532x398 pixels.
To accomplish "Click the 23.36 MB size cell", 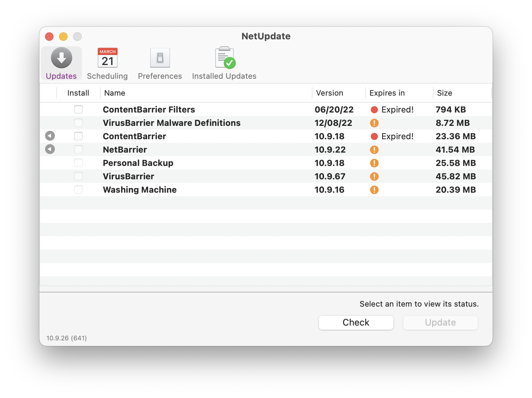I will [456, 136].
